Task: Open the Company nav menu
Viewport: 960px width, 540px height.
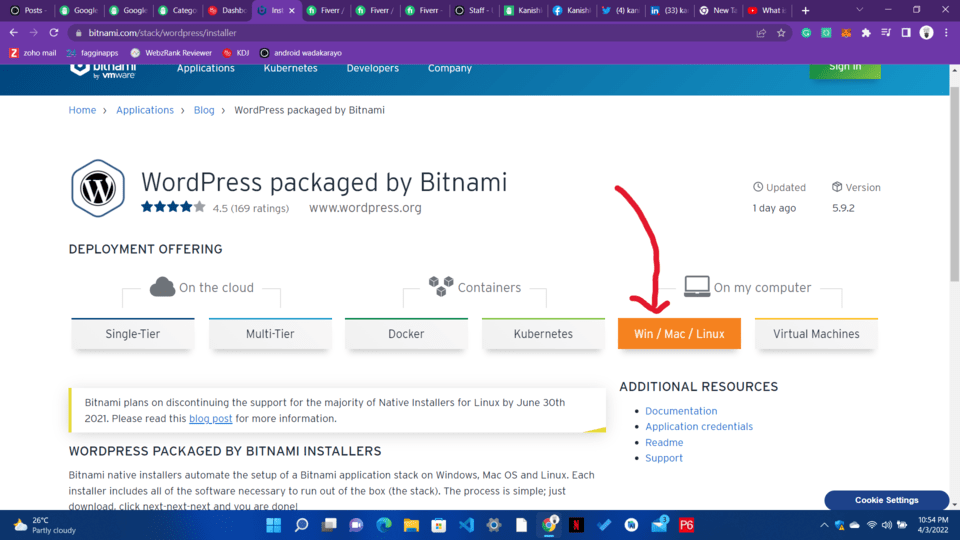Action: click(449, 69)
